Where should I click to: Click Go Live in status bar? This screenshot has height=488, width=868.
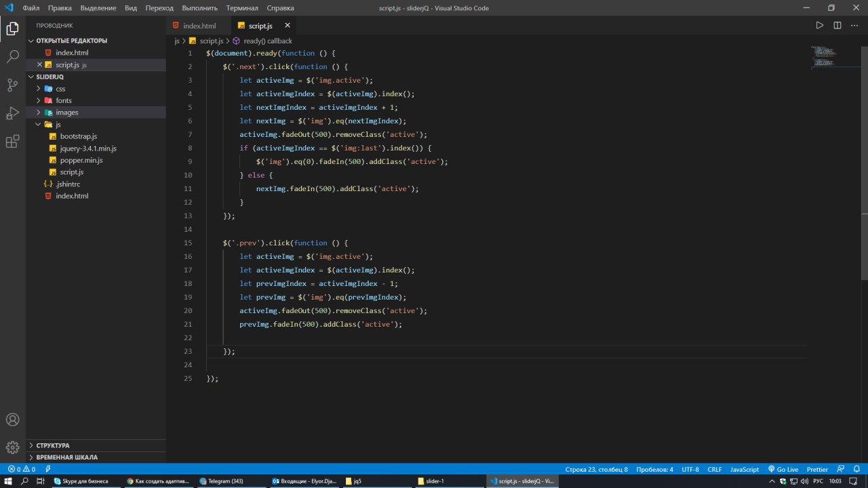pos(783,469)
